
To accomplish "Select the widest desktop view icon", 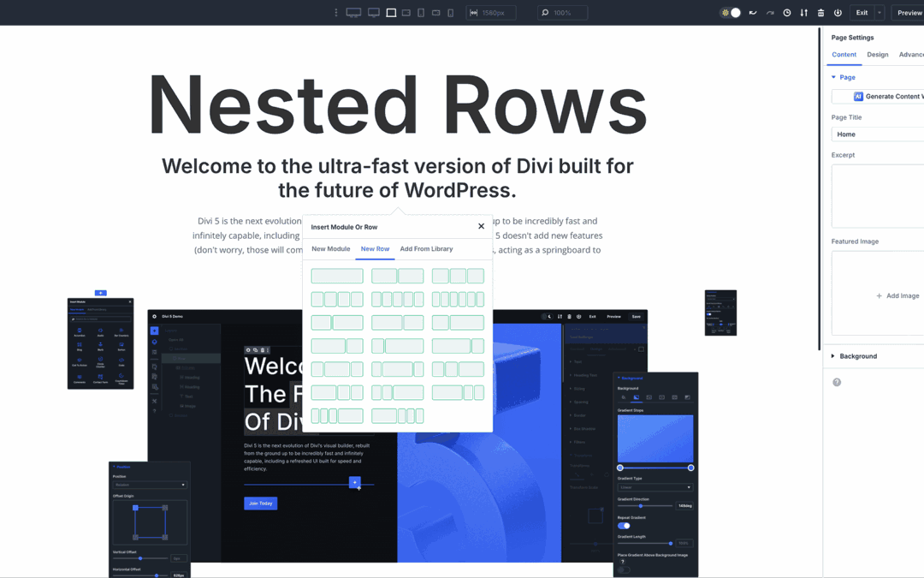I will point(353,13).
